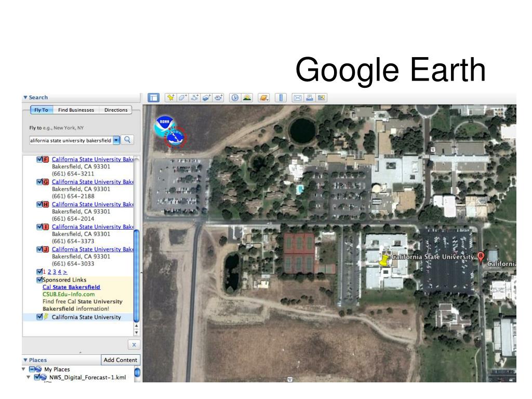Image resolution: width=532 pixels, height=399 pixels.
Task: Open the California State University link for result F
Action: tap(92, 159)
